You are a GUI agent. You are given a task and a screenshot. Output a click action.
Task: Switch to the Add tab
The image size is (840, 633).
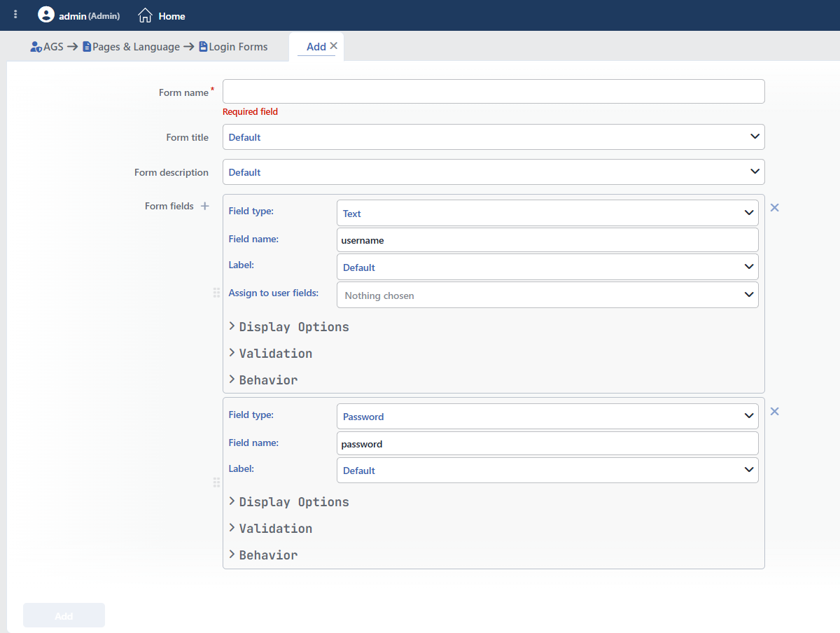tap(316, 47)
